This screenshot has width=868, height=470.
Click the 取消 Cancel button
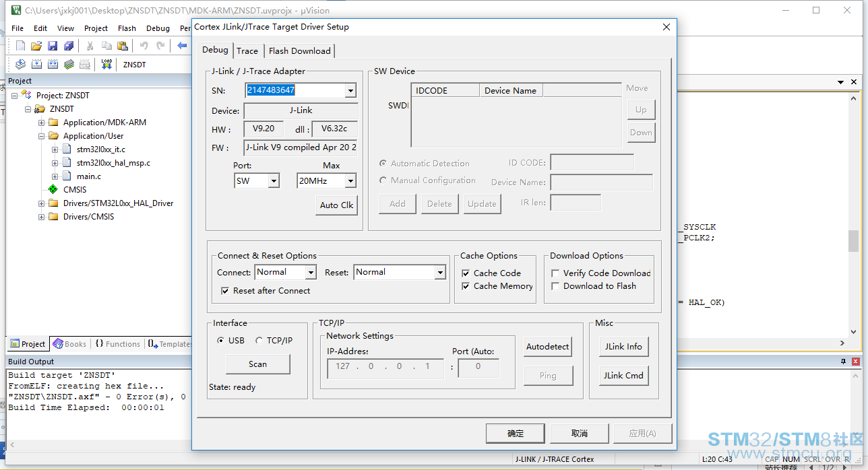tap(579, 434)
